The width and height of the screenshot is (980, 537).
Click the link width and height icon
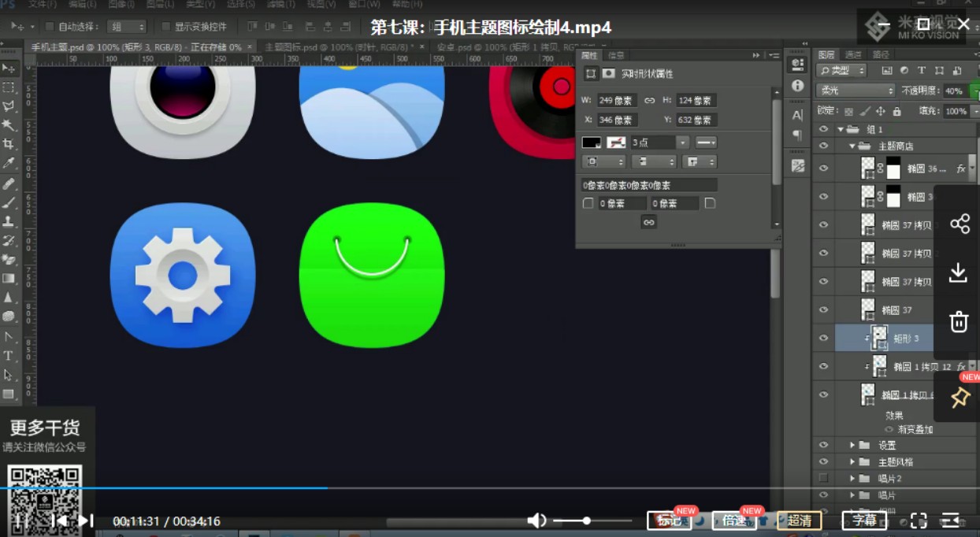click(x=649, y=101)
